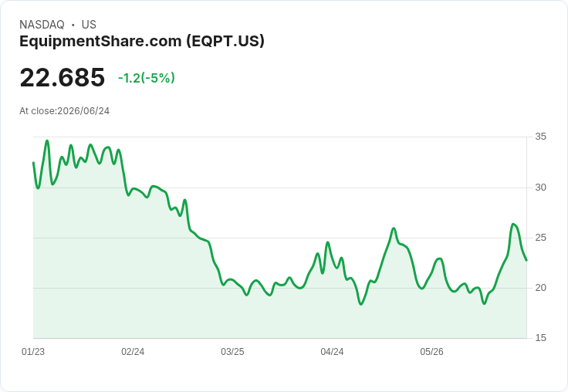568x392 pixels.
Task: Click the 15 price axis label
Action: (x=540, y=338)
